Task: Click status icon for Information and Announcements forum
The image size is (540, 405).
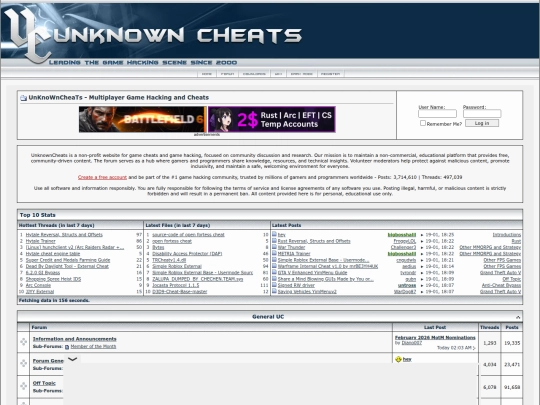Action: pyautogui.click(x=23, y=342)
